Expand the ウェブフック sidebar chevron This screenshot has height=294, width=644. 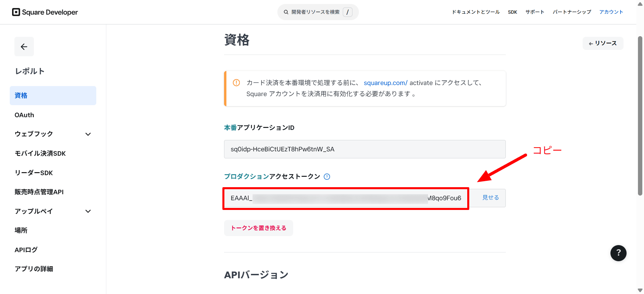[88, 134]
